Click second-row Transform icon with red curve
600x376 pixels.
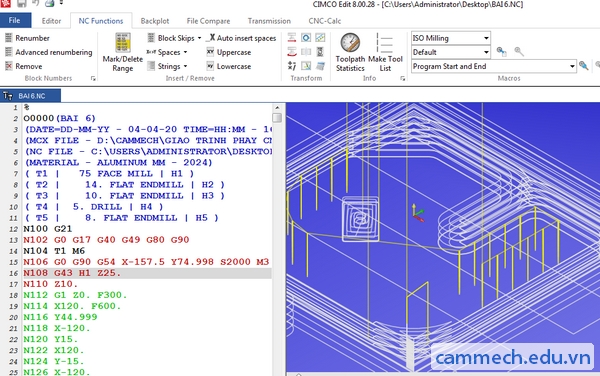pyautogui.click(x=292, y=52)
